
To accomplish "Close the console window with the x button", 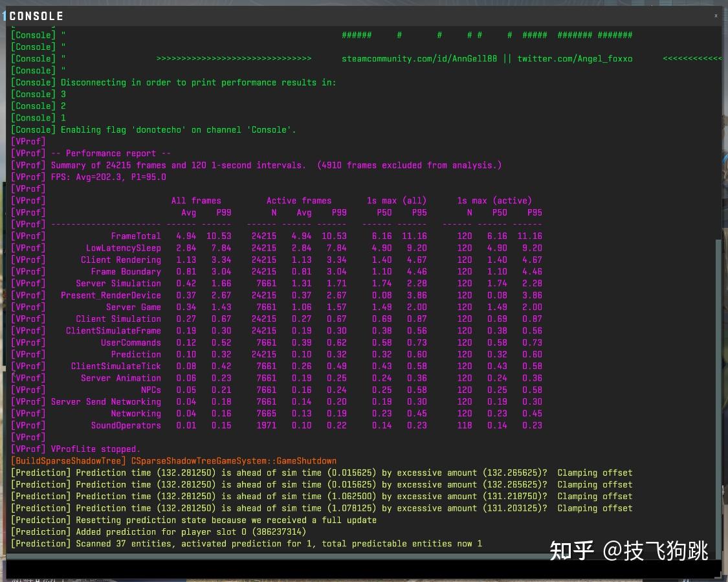I will [716, 16].
